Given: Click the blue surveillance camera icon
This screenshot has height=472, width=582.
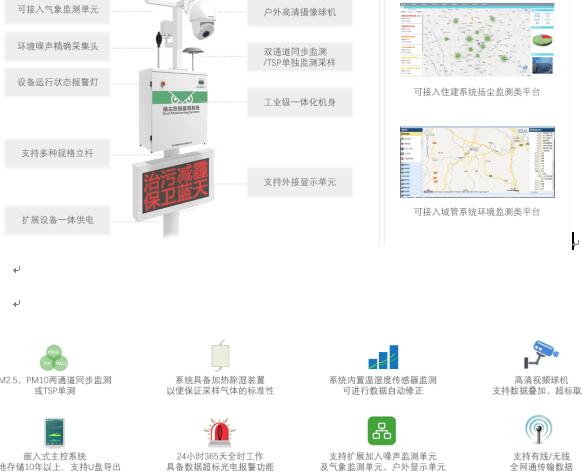Looking at the screenshot, I should tap(541, 354).
